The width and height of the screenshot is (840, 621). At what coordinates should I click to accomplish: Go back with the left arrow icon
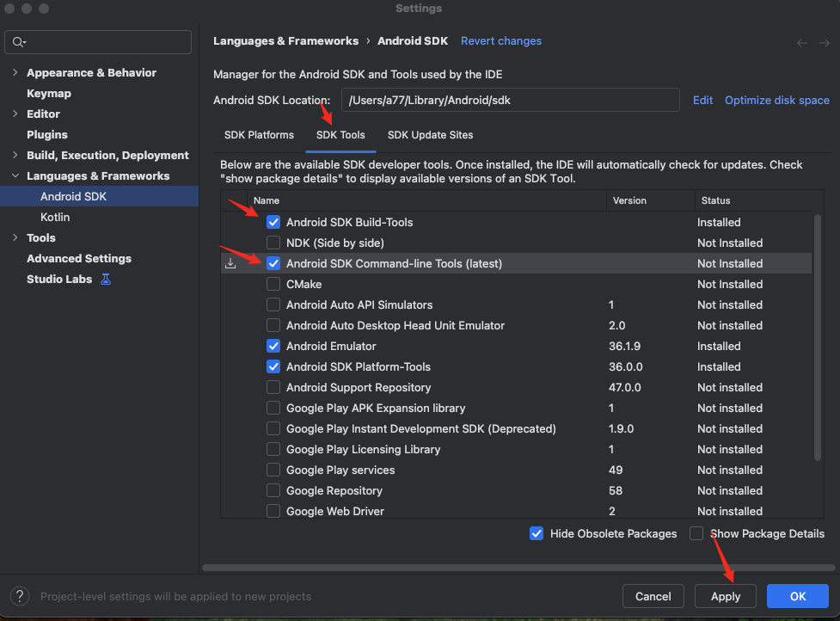[x=802, y=43]
